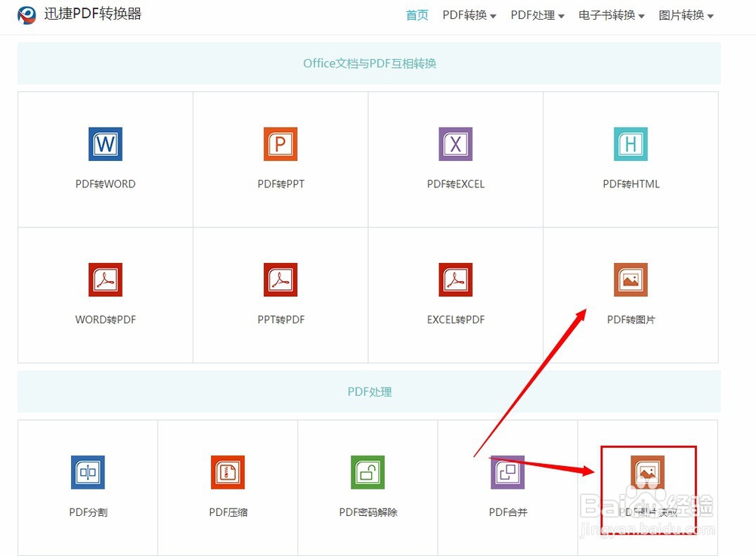Open the red PDF icon for WORD转PDF

(105, 280)
